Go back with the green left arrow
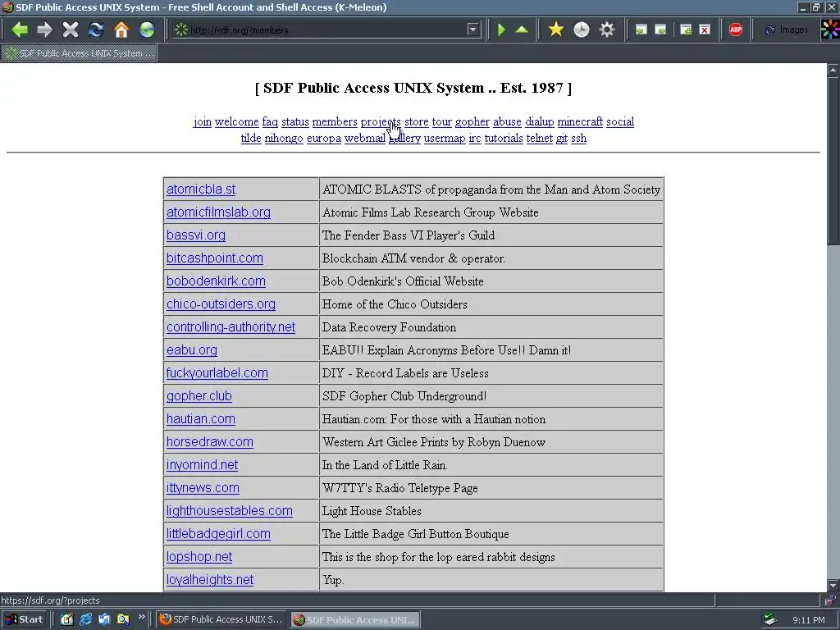The width and height of the screenshot is (840, 630). point(20,30)
